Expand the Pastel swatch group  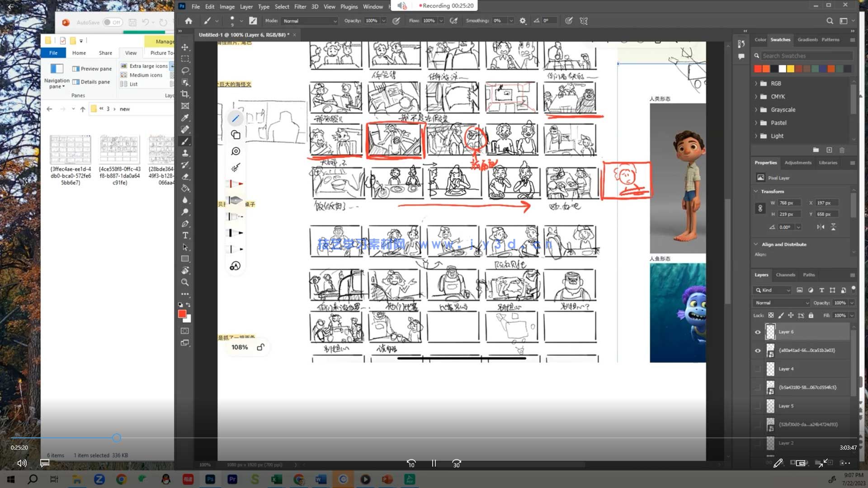tap(756, 123)
